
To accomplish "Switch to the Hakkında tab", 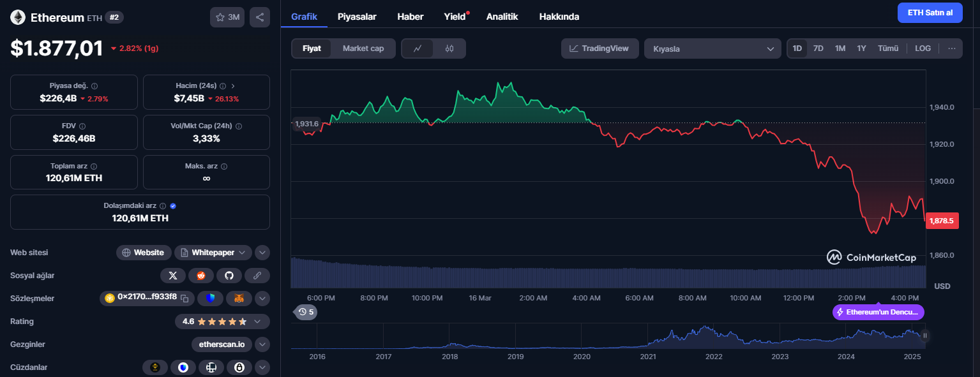I will click(559, 17).
